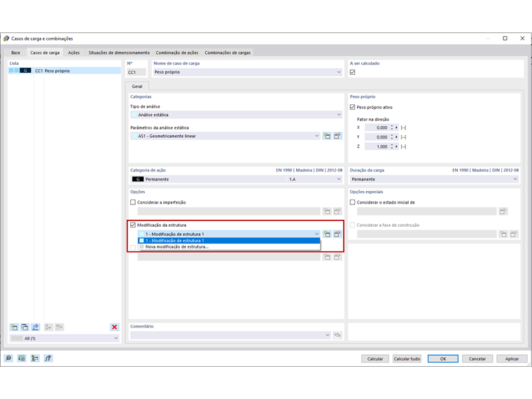The width and height of the screenshot is (532, 399).
Task: Open the AS1 - Geometricamente linear dropdown
Action: [316, 136]
